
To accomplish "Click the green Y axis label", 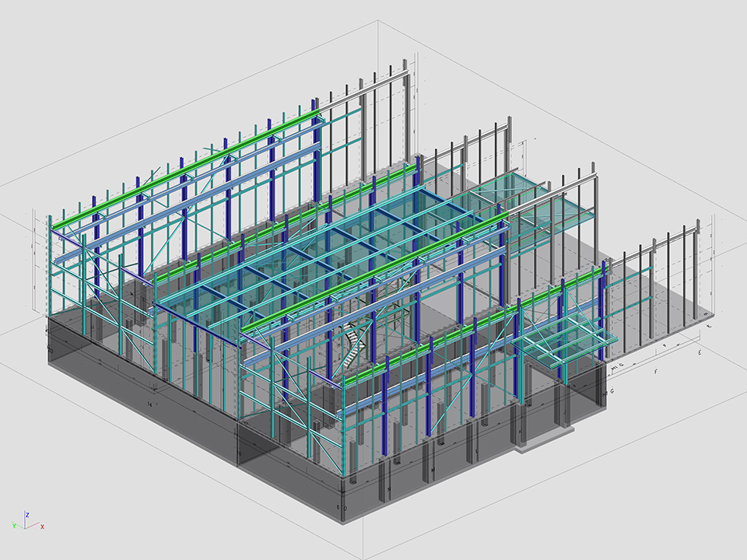I will pos(14,527).
